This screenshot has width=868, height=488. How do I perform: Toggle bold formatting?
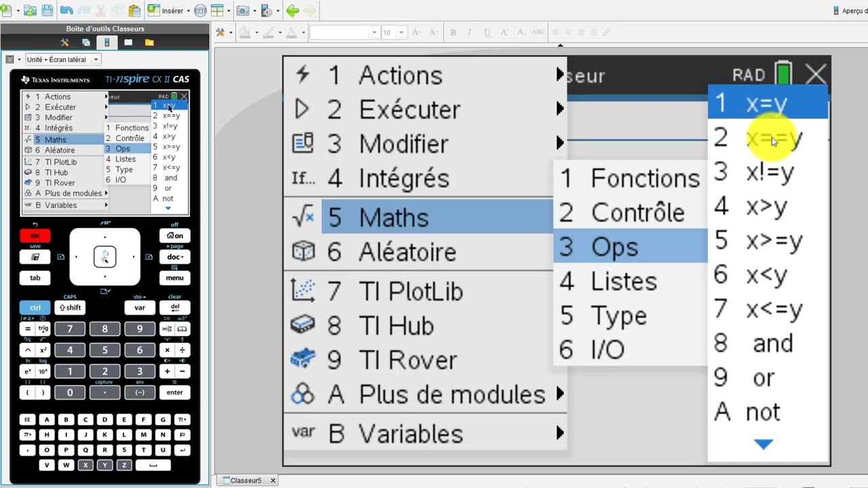(453, 32)
